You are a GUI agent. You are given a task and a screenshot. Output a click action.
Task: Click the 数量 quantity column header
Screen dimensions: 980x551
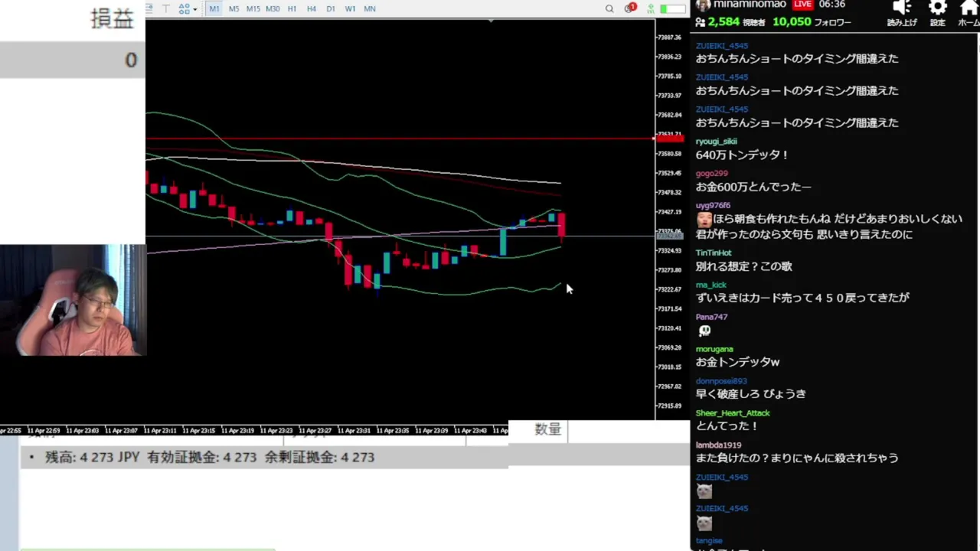point(547,429)
